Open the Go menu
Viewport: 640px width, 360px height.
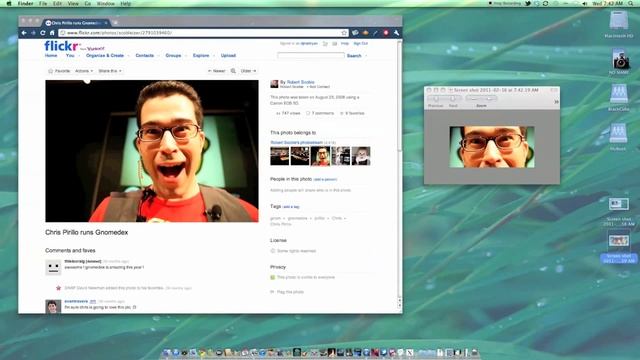tap(88, 3)
